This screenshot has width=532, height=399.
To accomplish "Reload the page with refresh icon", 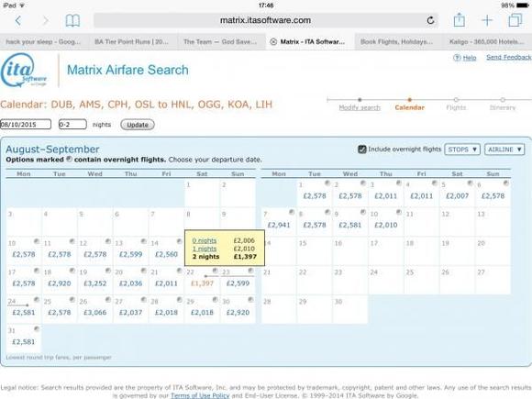I will pos(430,20).
